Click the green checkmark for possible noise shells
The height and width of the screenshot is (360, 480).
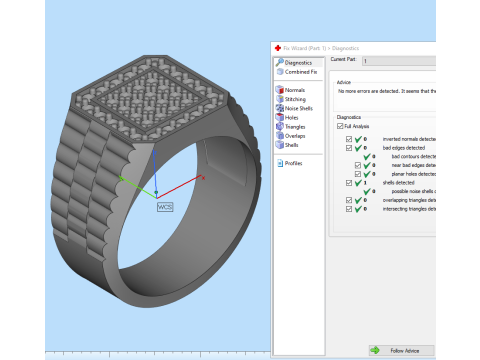[367, 191]
